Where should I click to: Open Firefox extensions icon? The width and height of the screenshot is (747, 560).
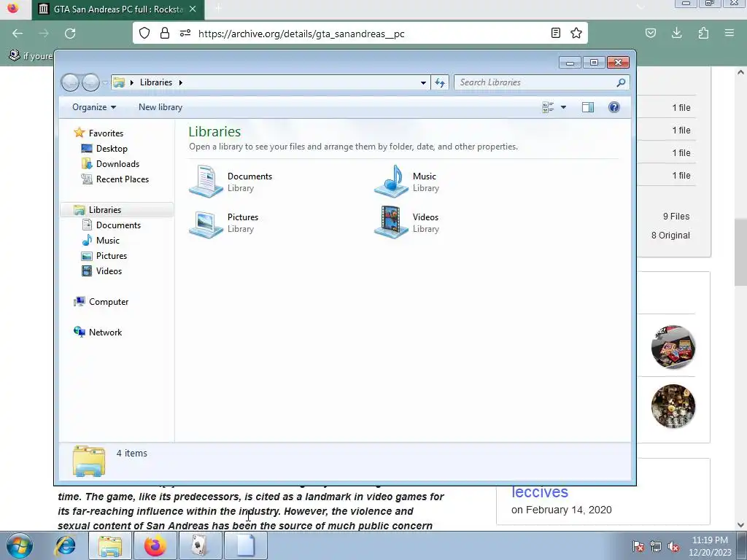703,33
